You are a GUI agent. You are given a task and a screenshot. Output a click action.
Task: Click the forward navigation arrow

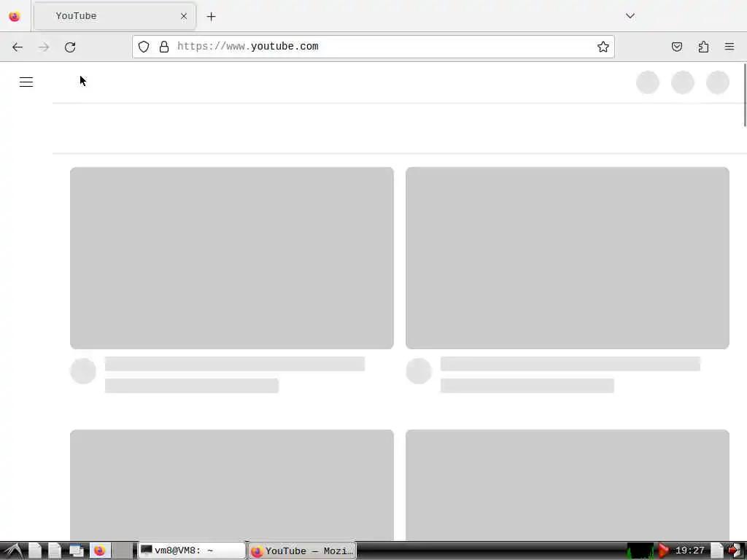pos(44,47)
